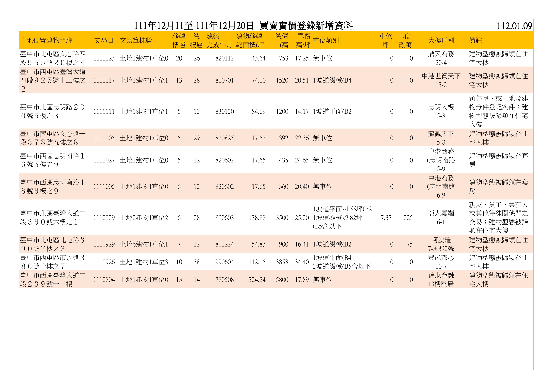The image size is (555, 392).
Task: Click building name 遠東金融 13樓整層
Action: pyautogui.click(x=441, y=279)
